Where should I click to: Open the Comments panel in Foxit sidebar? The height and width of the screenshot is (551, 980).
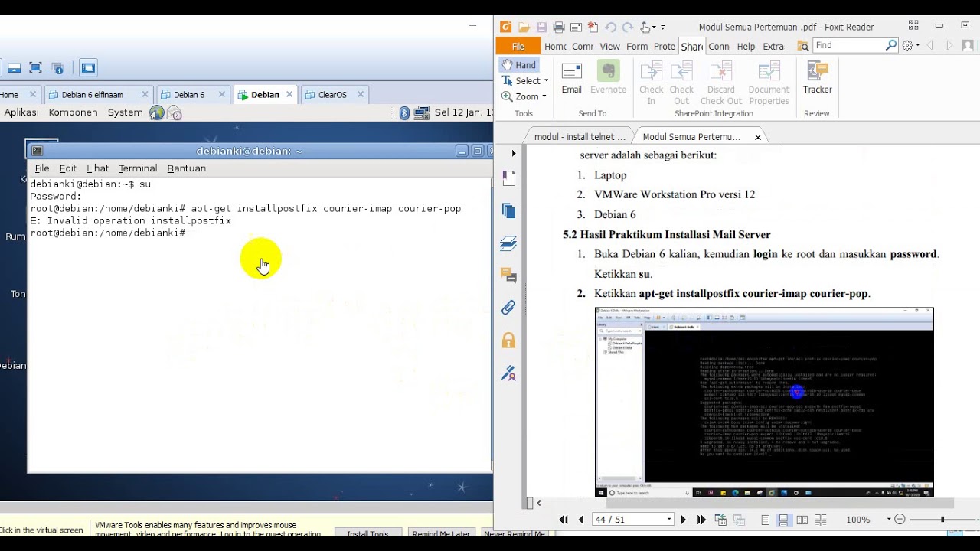click(x=508, y=275)
